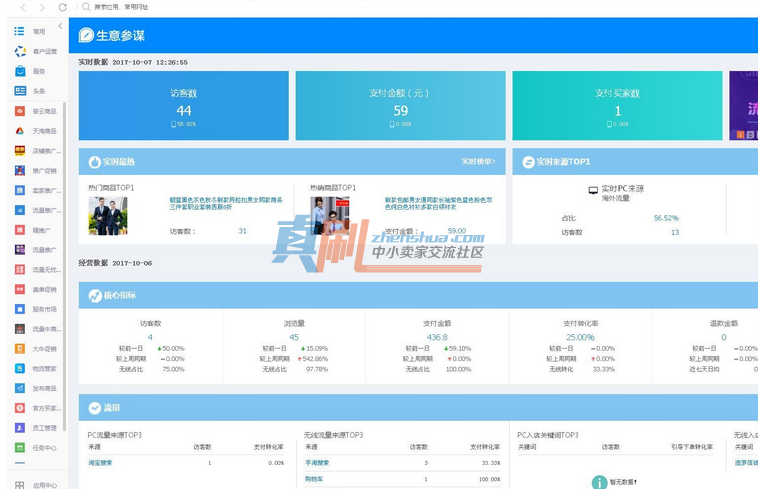Open the 任务中心 green icon
758x489 pixels.
20,447
